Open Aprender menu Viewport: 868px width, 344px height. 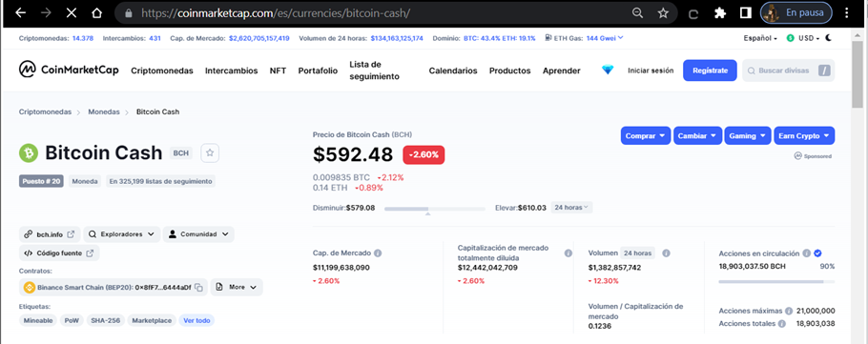(x=561, y=71)
